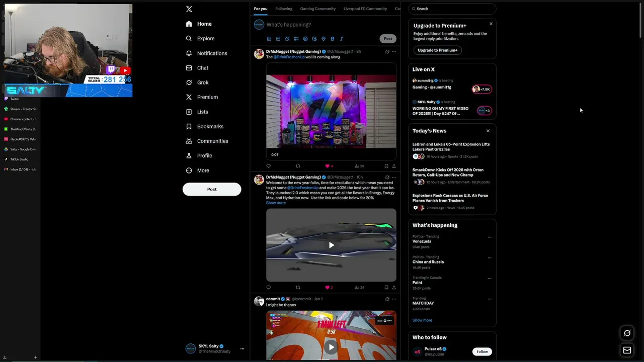Image resolution: width=644 pixels, height=362 pixels.
Task: Open Communities in the sidebar
Action: point(207,141)
